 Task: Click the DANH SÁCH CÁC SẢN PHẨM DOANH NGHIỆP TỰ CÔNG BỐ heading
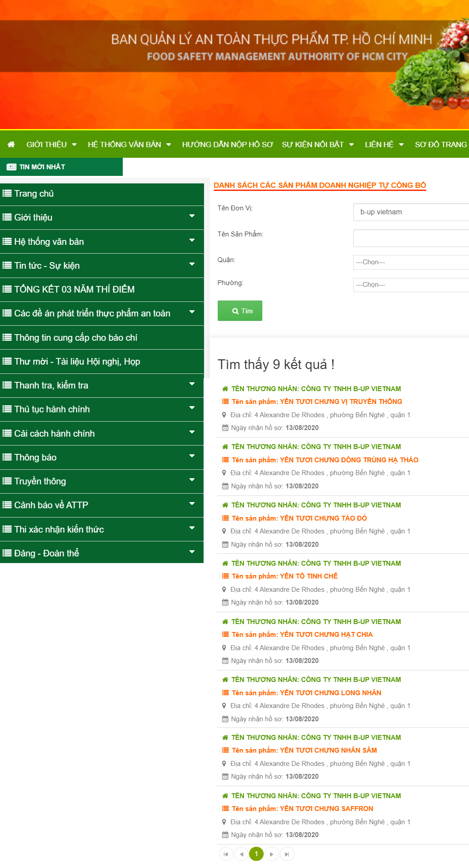[x=320, y=185]
